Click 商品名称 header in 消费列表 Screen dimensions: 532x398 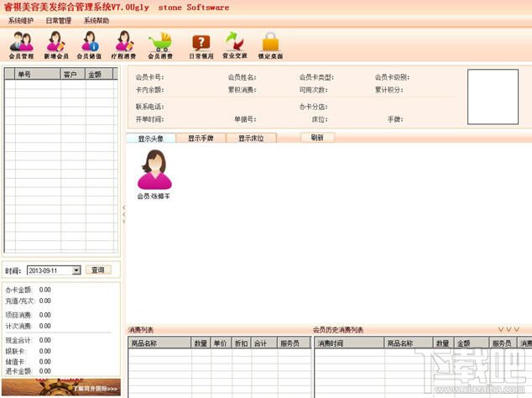[x=159, y=343]
